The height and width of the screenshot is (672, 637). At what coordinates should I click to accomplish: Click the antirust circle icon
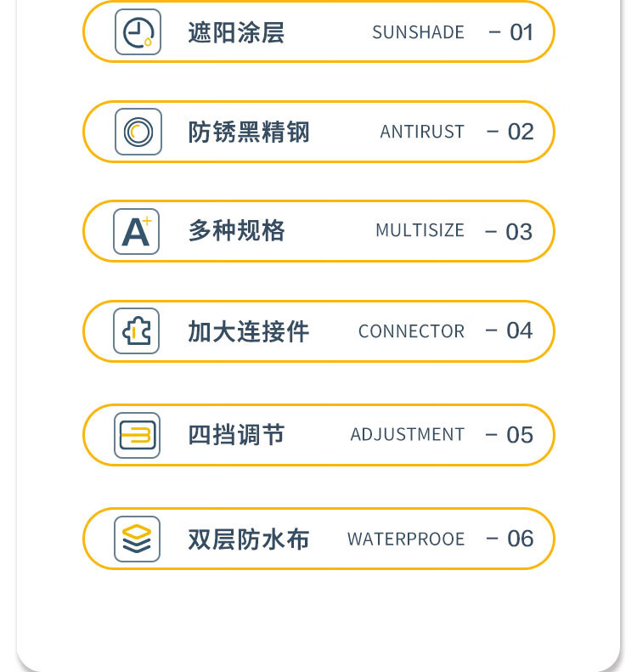tap(138, 132)
